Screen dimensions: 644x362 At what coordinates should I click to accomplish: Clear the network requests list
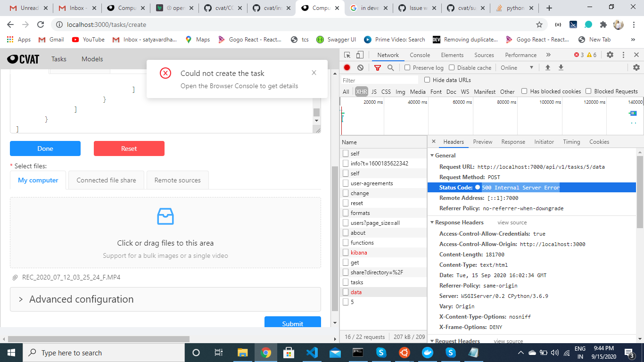(360, 67)
